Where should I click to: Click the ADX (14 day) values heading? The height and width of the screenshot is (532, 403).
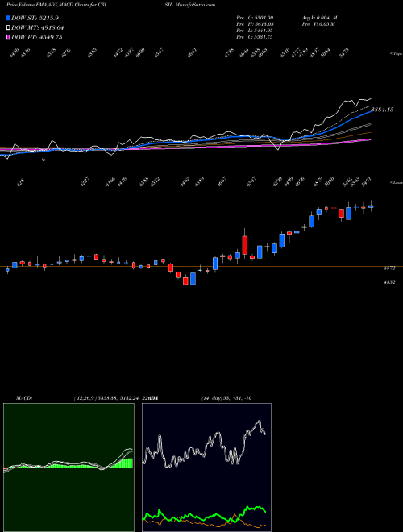click(x=226, y=398)
